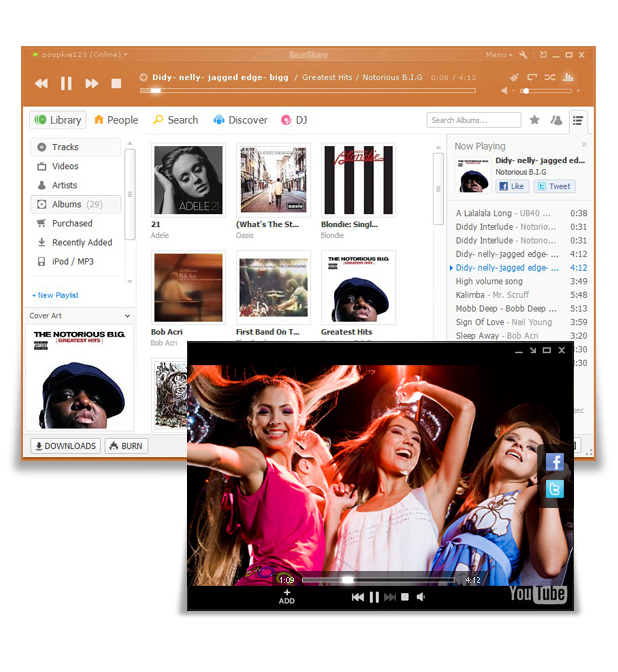
Task: Open the Greatest Hits album cover
Action: click(358, 288)
